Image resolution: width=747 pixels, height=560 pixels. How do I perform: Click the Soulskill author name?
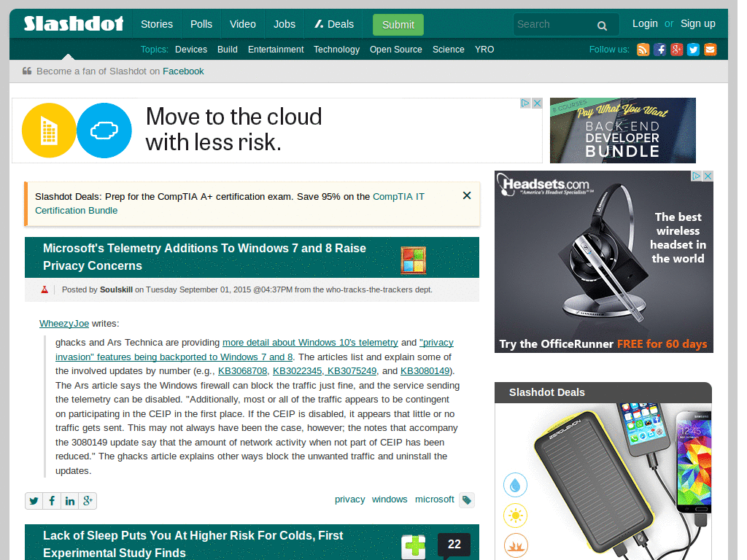point(116,289)
